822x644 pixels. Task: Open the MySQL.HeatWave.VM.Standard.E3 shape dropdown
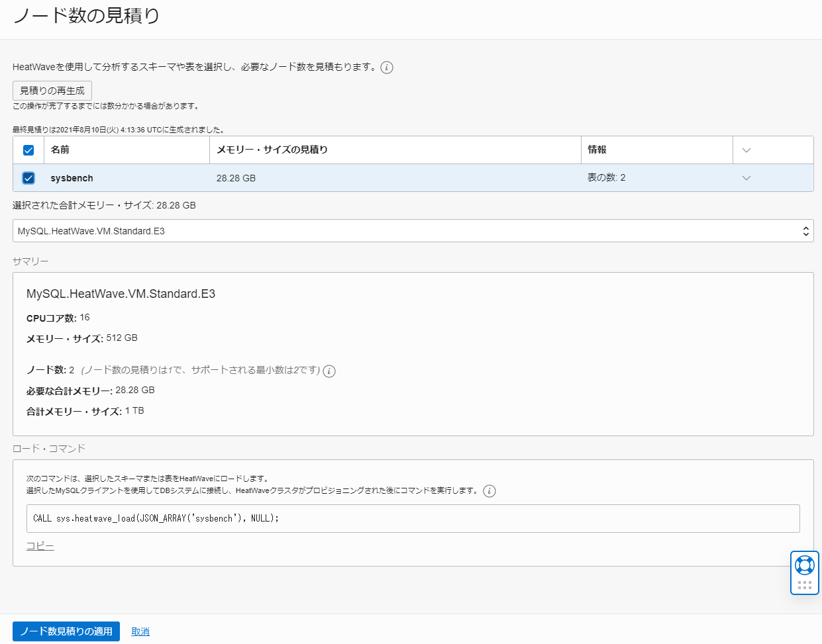tap(413, 231)
